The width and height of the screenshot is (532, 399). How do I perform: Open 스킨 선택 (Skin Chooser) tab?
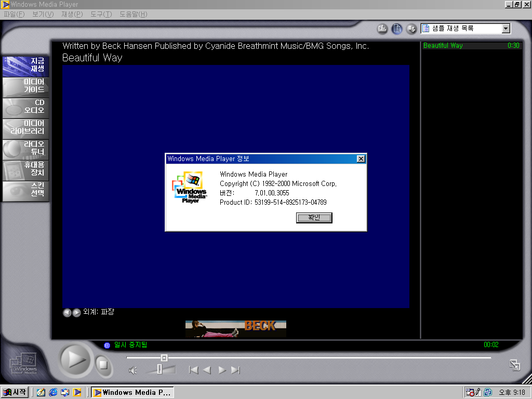point(26,191)
